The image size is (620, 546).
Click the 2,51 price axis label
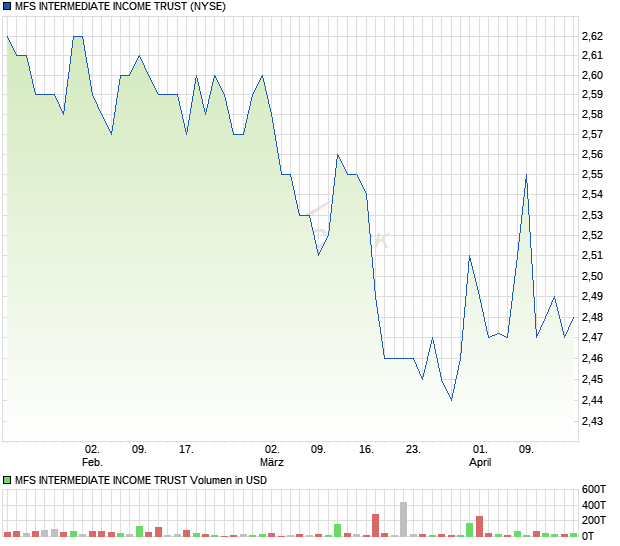pyautogui.click(x=592, y=255)
